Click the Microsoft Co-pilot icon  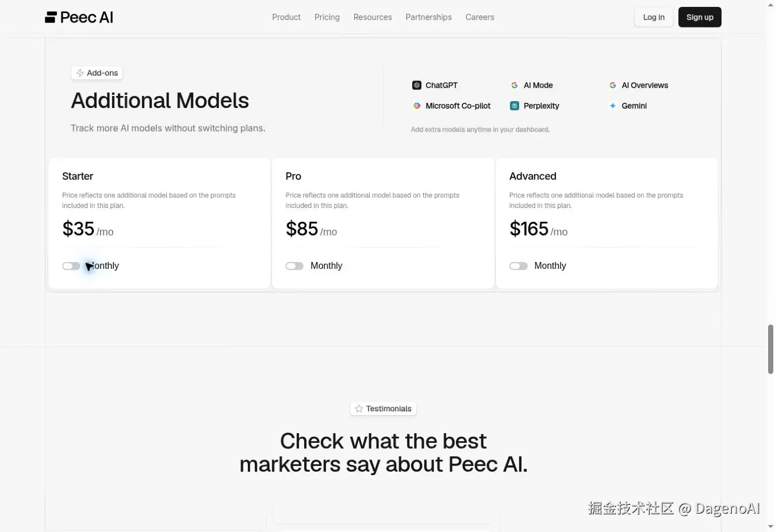click(417, 106)
